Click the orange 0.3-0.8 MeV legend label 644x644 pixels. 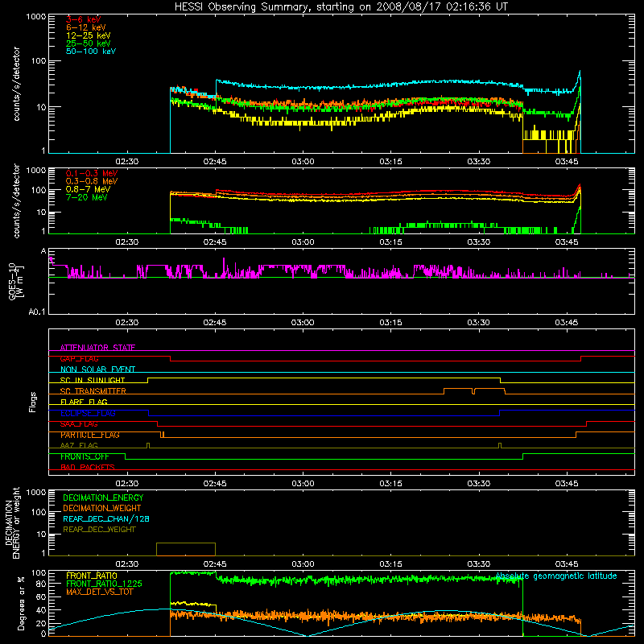(x=92, y=181)
